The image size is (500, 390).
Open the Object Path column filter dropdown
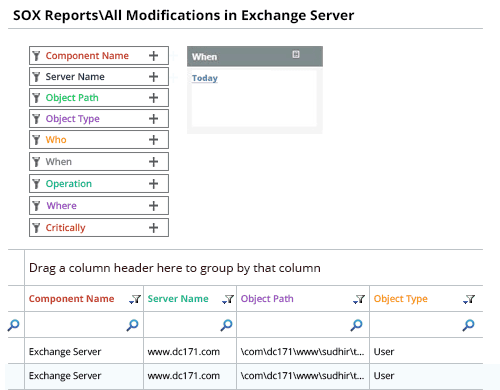359,299
